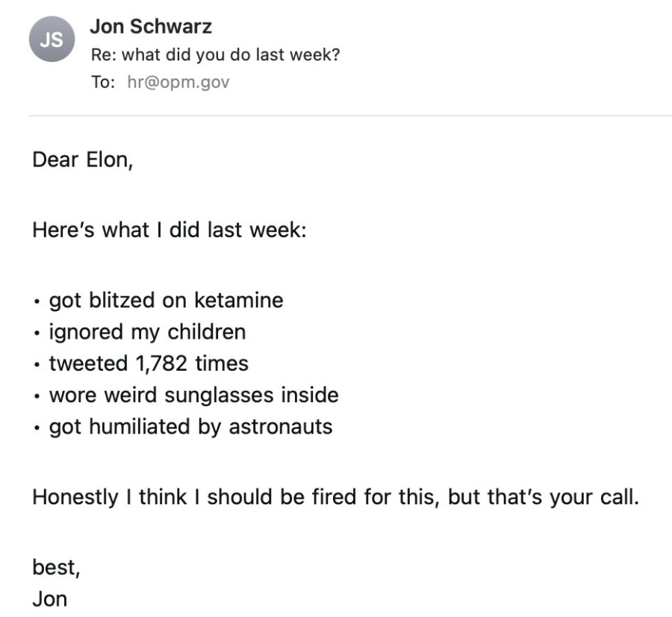Click the tweeted 1,782 times bullet

pyautogui.click(x=149, y=363)
